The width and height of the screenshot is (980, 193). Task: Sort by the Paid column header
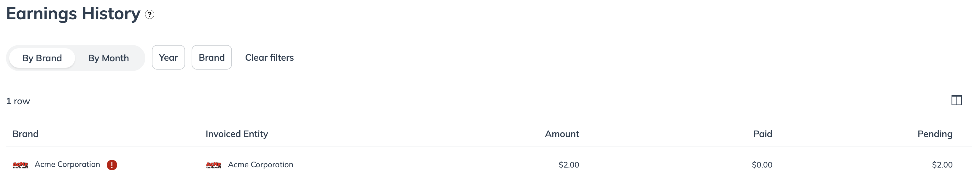[x=762, y=134]
